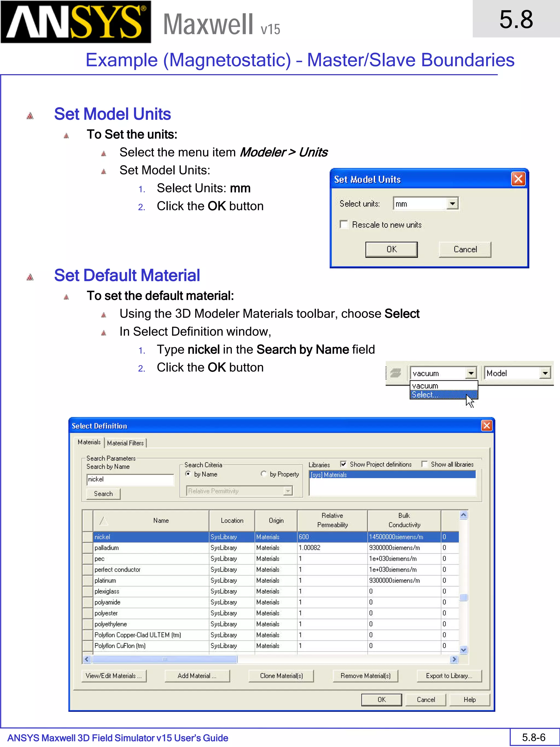560x747 pixels.
Task: Click Cancel in Set Model Units
Action: [x=465, y=249]
